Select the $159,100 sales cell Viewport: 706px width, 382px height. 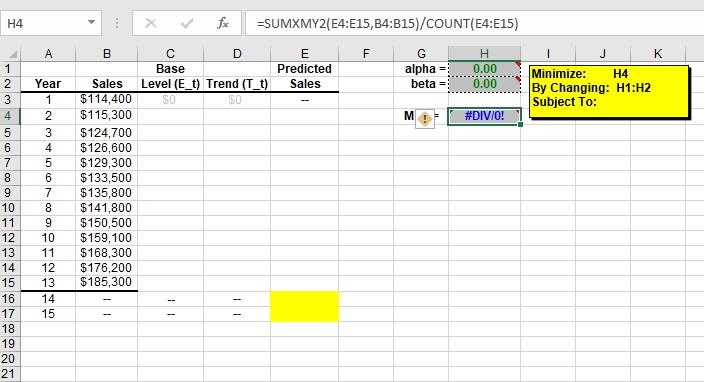click(107, 237)
